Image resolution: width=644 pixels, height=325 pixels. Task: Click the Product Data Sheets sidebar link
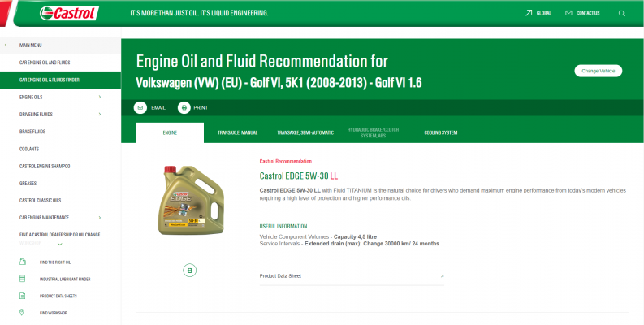(58, 296)
